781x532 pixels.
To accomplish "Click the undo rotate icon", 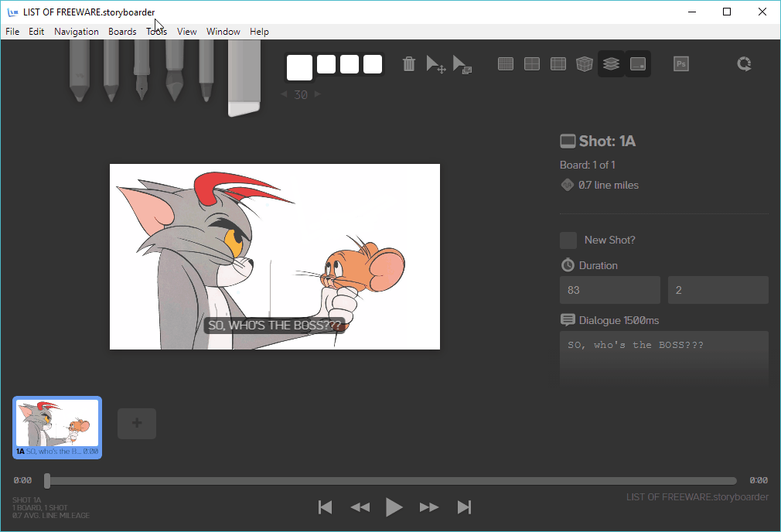I will (744, 63).
